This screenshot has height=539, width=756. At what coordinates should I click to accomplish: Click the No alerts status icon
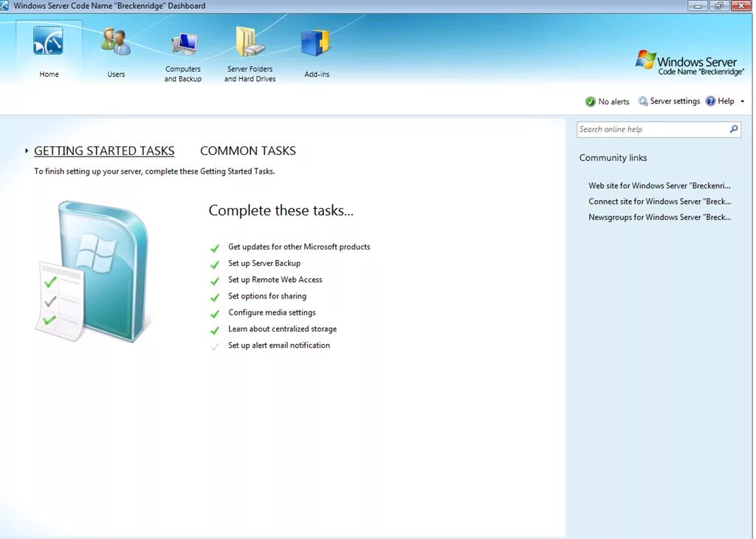591,100
